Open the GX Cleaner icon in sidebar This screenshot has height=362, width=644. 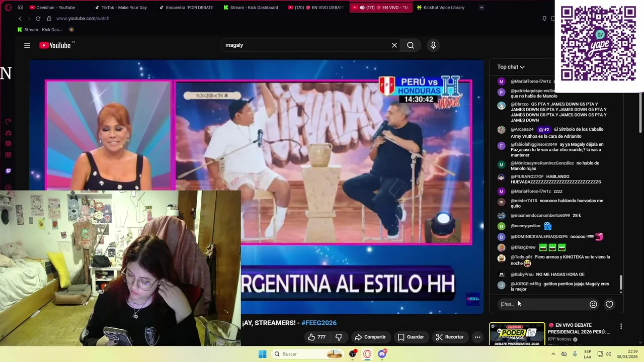[8, 133]
